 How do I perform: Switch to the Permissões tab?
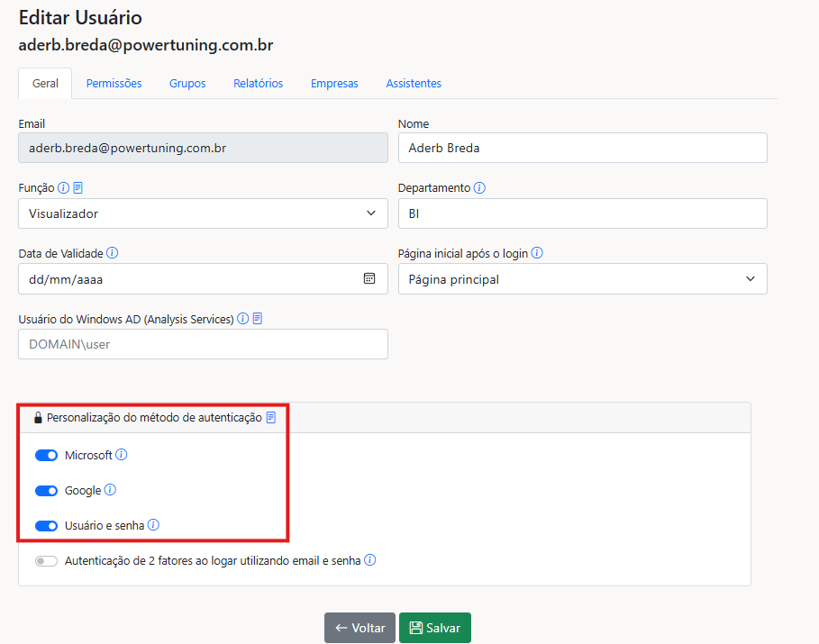coord(114,83)
